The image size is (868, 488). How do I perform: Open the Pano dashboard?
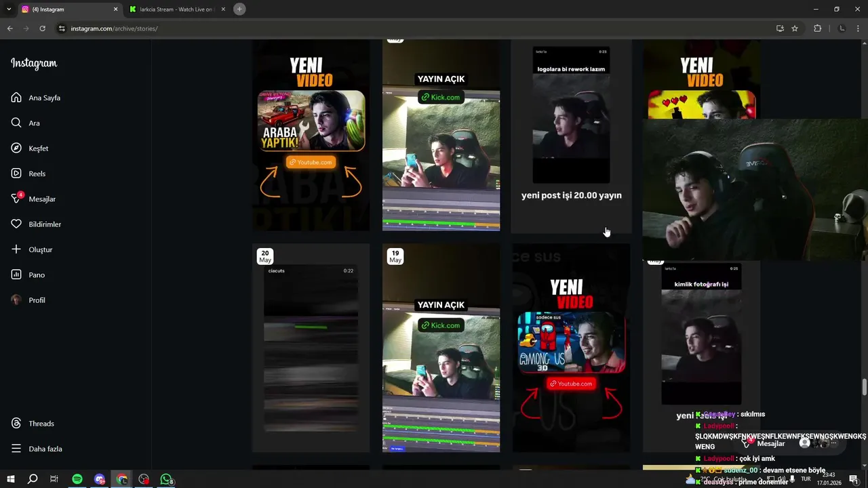[x=28, y=274]
